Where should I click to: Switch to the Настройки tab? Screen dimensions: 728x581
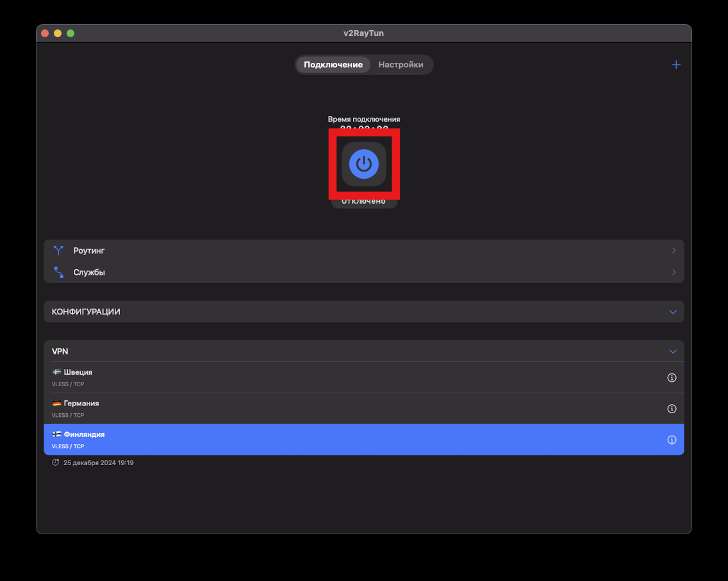[401, 65]
